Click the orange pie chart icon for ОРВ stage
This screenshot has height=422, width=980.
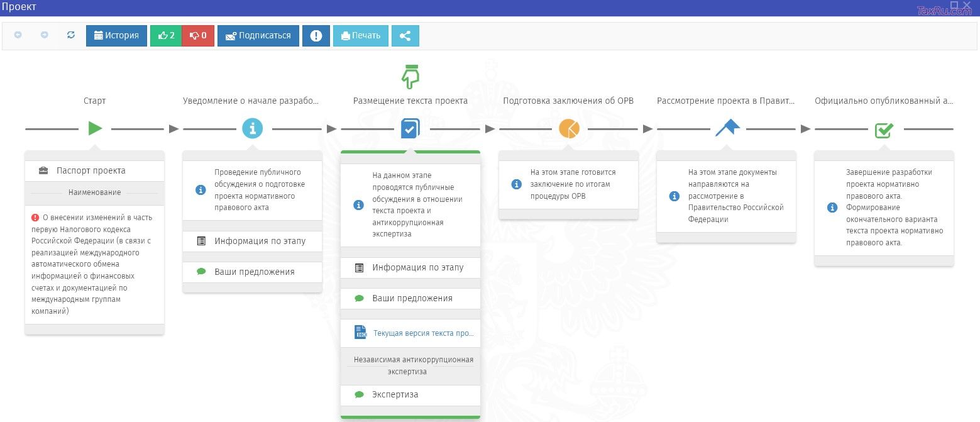coord(568,128)
